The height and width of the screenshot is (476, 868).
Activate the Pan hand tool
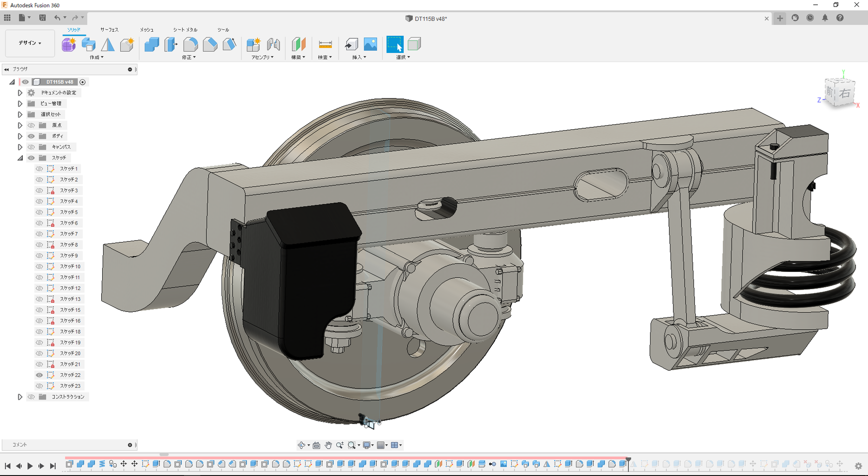pos(328,445)
